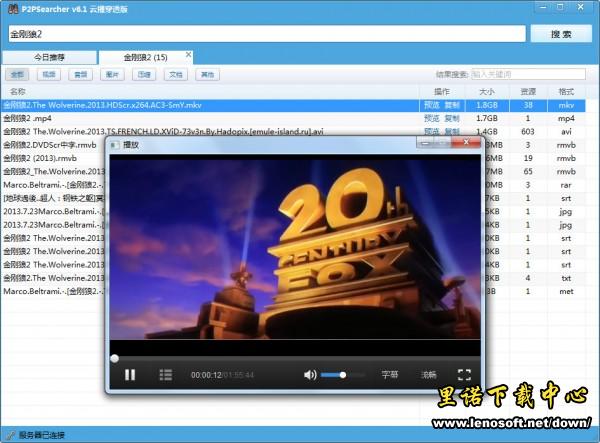
Task: Select the TS.FRENCH.LD.XViD avi row
Action: (x=293, y=131)
